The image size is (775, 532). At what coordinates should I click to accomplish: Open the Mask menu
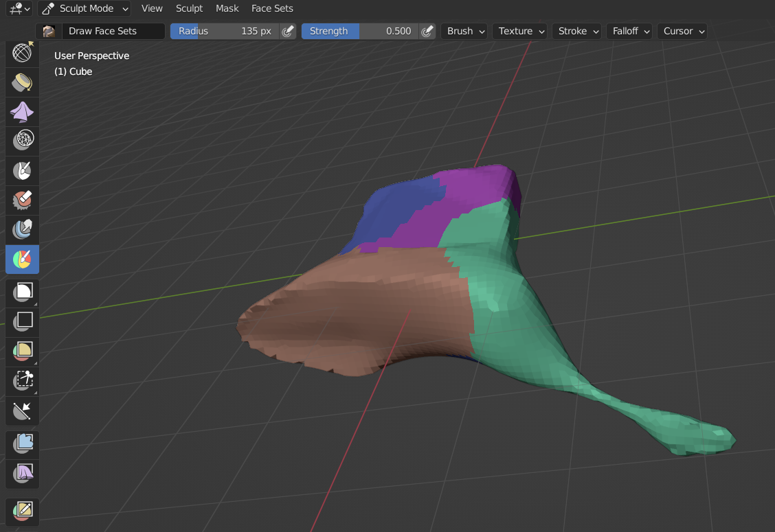[x=227, y=8]
